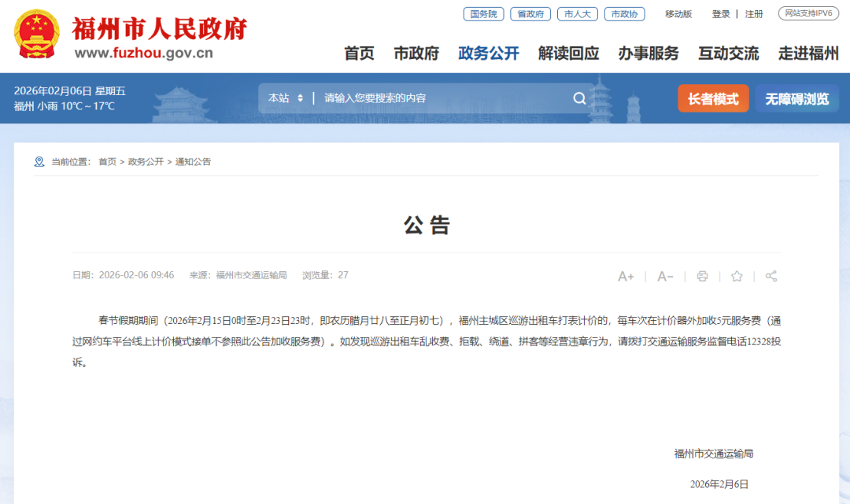Shrink article text with the A- icon
This screenshot has width=850, height=504.
point(665,276)
